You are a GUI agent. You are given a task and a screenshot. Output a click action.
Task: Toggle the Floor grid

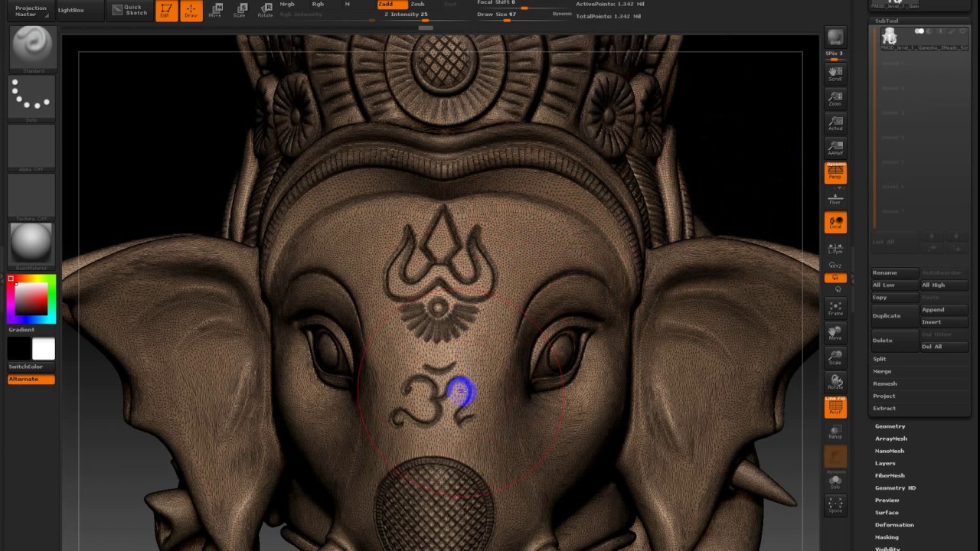[835, 199]
